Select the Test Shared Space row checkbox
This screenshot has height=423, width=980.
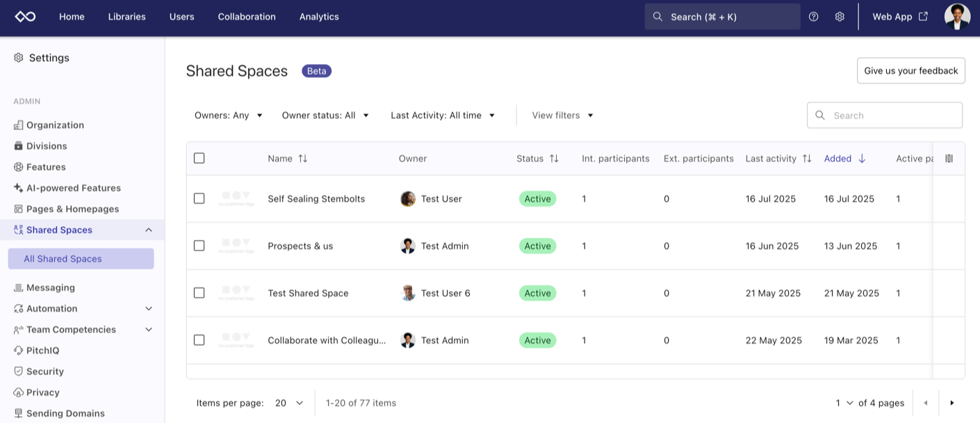coord(199,293)
